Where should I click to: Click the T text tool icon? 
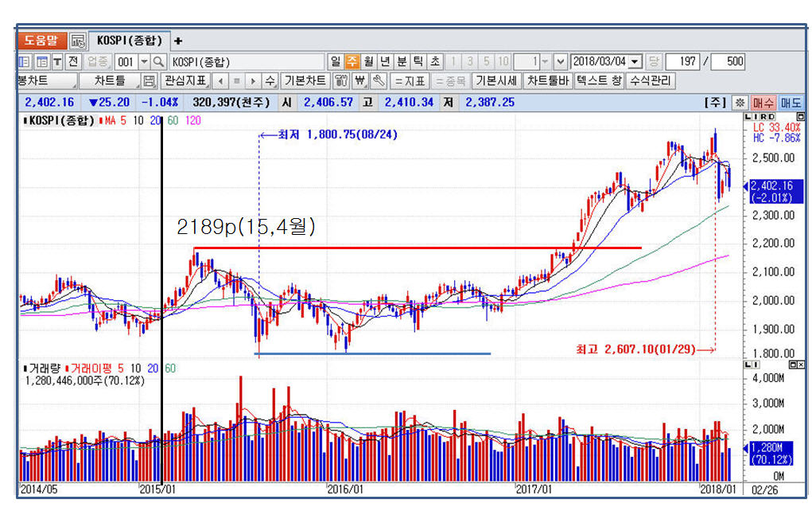pos(58,61)
